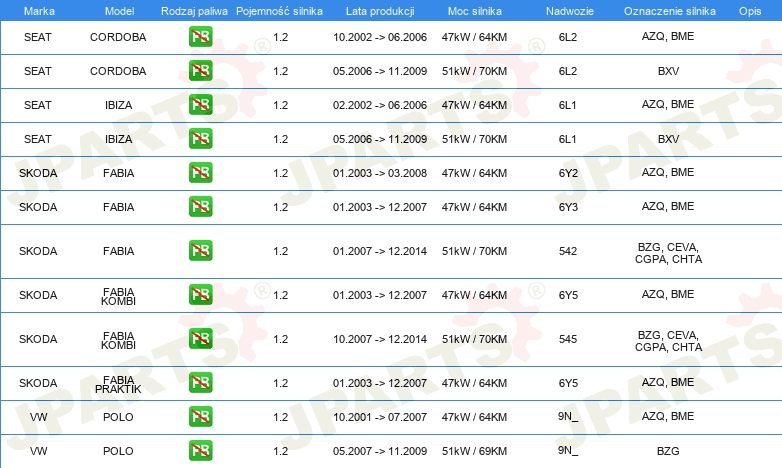782x468 pixels.
Task: Click fuel icon in SEAT IBIZA 6L1 47kW row
Action: 200,105
